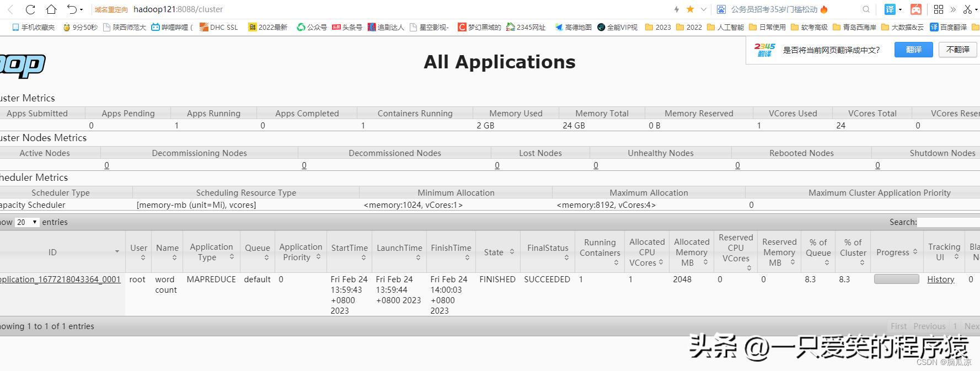Expand the undo-arrow history dropdown
The height and width of the screenshot is (371, 980).
click(x=81, y=9)
